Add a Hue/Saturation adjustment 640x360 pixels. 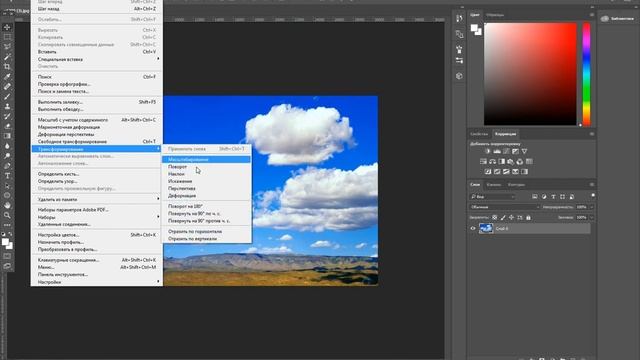point(483,162)
